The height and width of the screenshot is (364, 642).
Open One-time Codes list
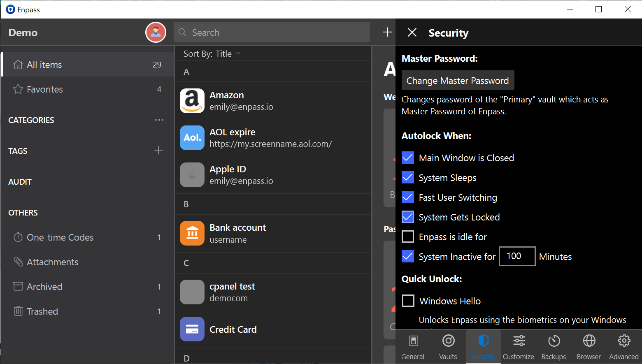[87, 237]
